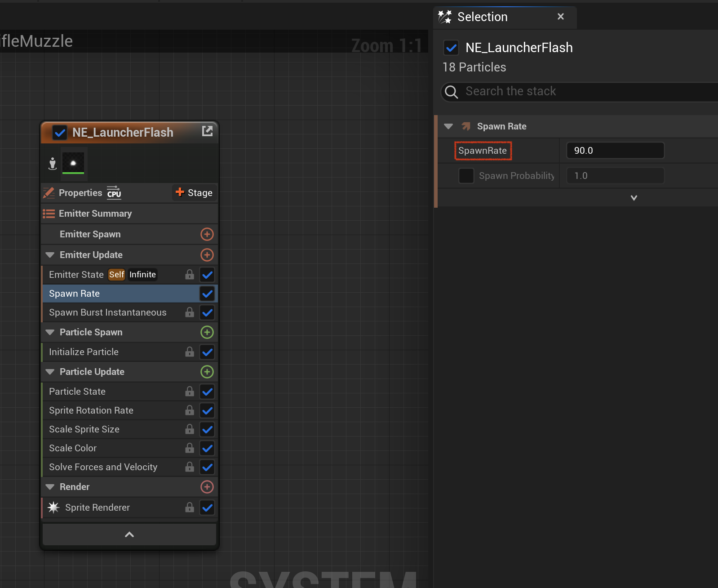Image resolution: width=718 pixels, height=588 pixels.
Task: Collapse Spawn Rate section in Selection panel
Action: coord(448,126)
